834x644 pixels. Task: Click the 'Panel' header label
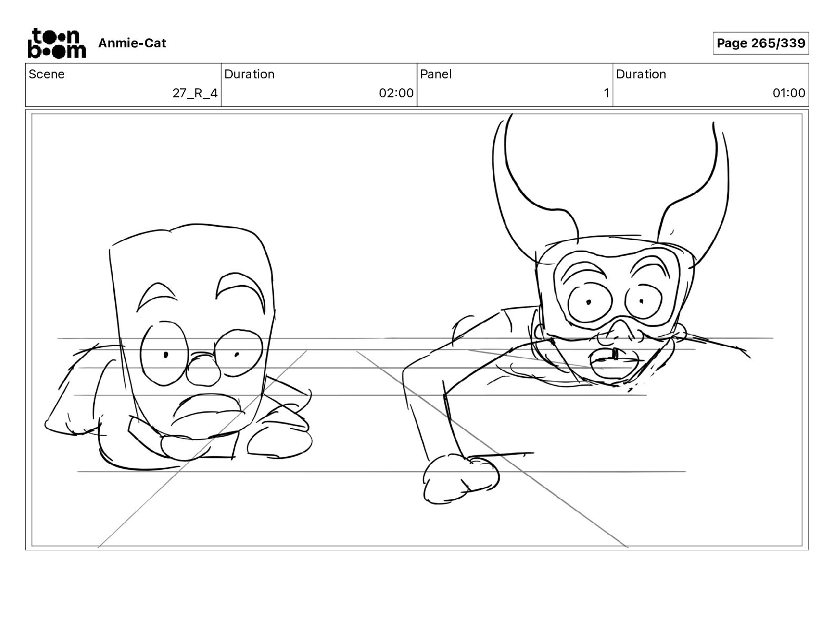pyautogui.click(x=436, y=74)
